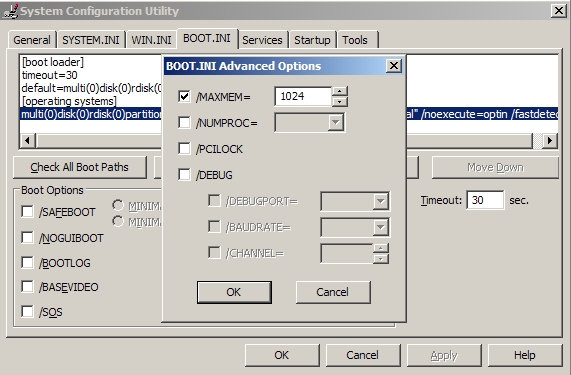The image size is (571, 375).
Task: Switch to the Startup tab
Action: pyautogui.click(x=312, y=40)
